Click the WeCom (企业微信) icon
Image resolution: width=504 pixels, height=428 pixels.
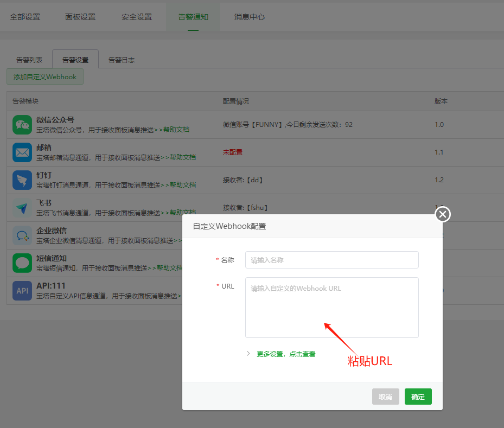(x=22, y=235)
